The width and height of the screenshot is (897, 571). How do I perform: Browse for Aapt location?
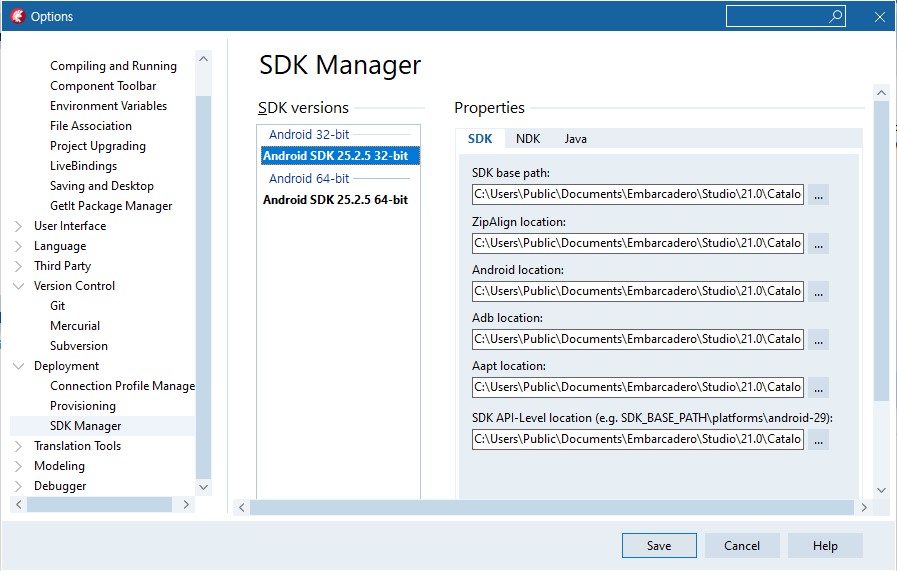[818, 387]
